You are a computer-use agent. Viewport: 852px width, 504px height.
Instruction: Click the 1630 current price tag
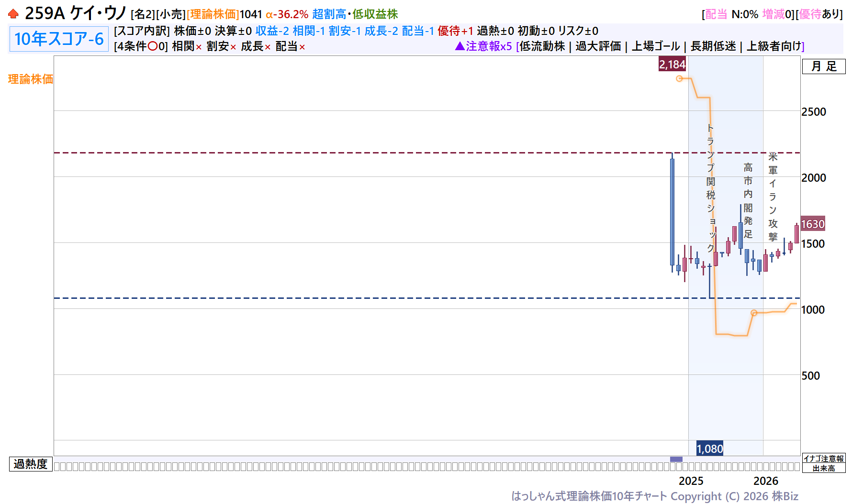813,224
